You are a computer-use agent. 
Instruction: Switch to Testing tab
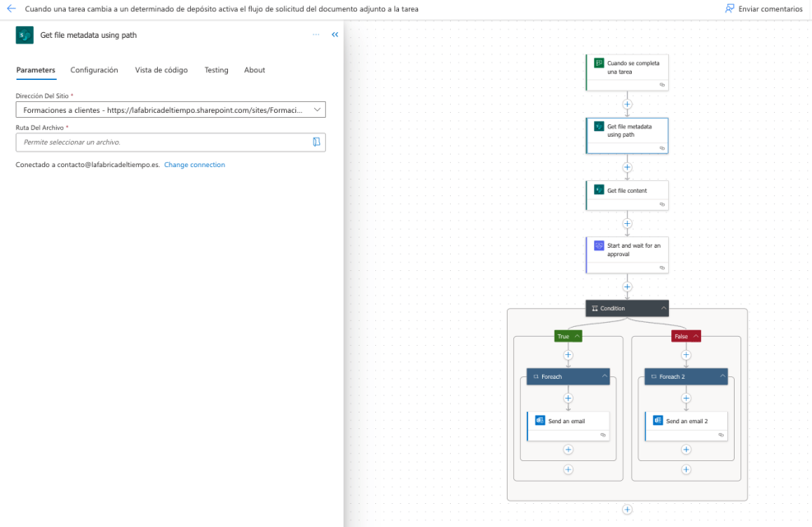(216, 70)
